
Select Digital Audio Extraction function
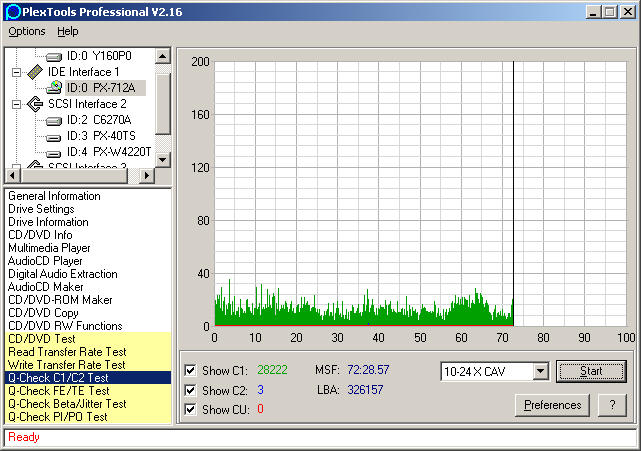click(63, 274)
